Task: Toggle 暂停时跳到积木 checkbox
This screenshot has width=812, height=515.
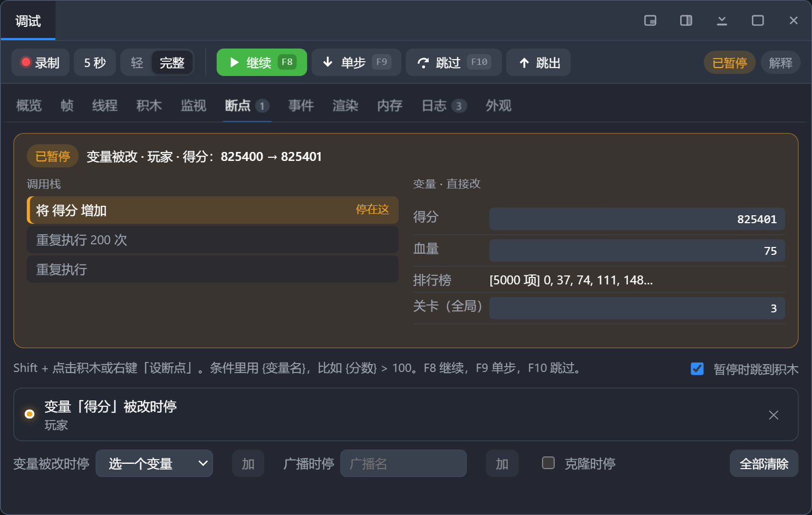Action: [x=697, y=368]
